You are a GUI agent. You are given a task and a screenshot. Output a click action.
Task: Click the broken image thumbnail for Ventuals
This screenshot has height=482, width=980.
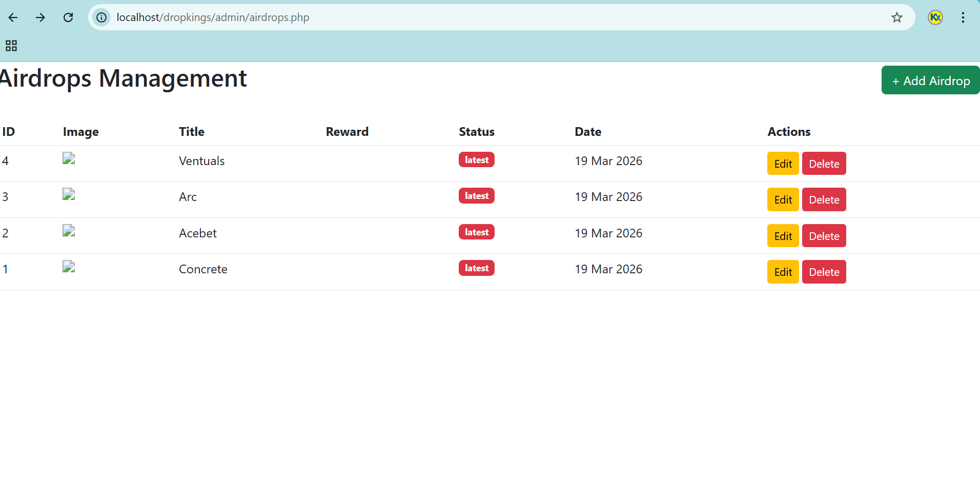coord(69,158)
